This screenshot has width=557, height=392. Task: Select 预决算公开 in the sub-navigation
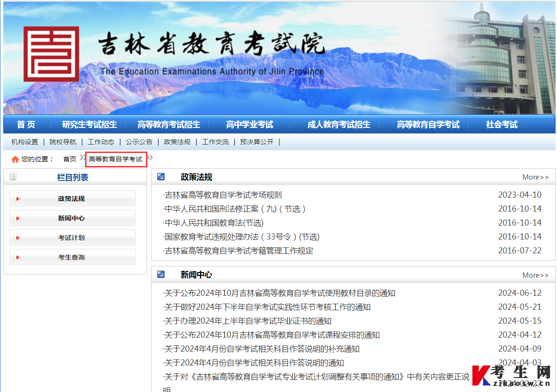257,142
